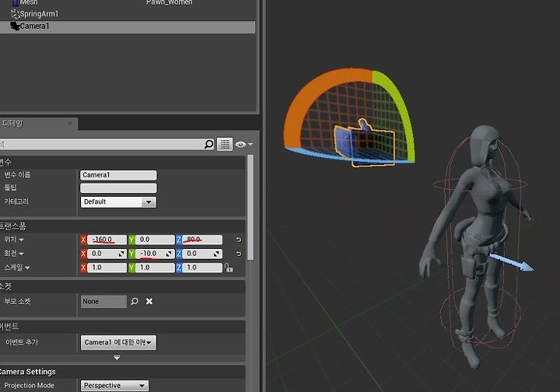Select the Camera1 component row

(x=128, y=26)
